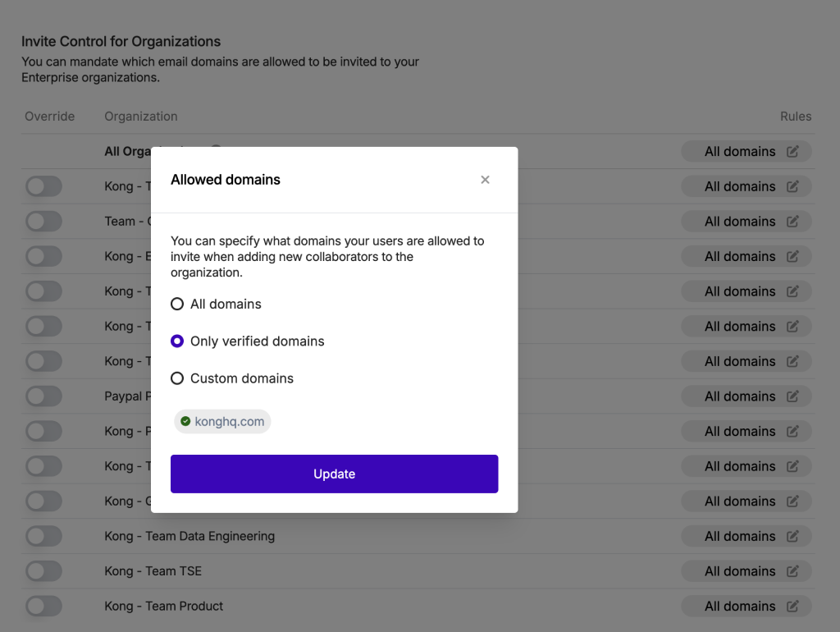Toggle override switch for Paypal organization
The height and width of the screenshot is (632, 840).
click(44, 396)
